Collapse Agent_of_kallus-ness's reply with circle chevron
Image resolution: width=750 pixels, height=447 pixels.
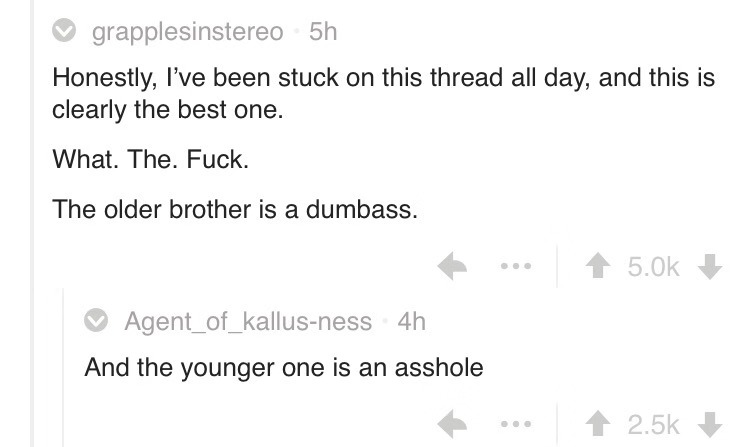(98, 322)
